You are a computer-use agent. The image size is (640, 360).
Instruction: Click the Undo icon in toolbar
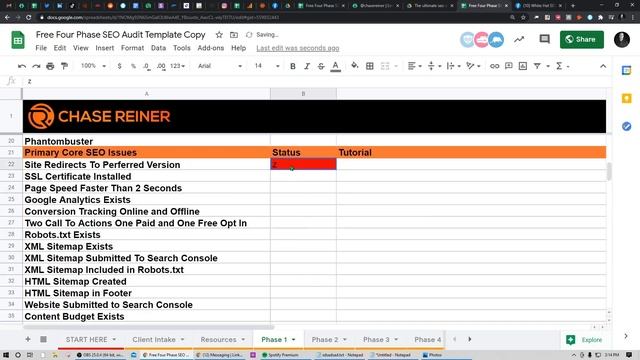click(22, 66)
